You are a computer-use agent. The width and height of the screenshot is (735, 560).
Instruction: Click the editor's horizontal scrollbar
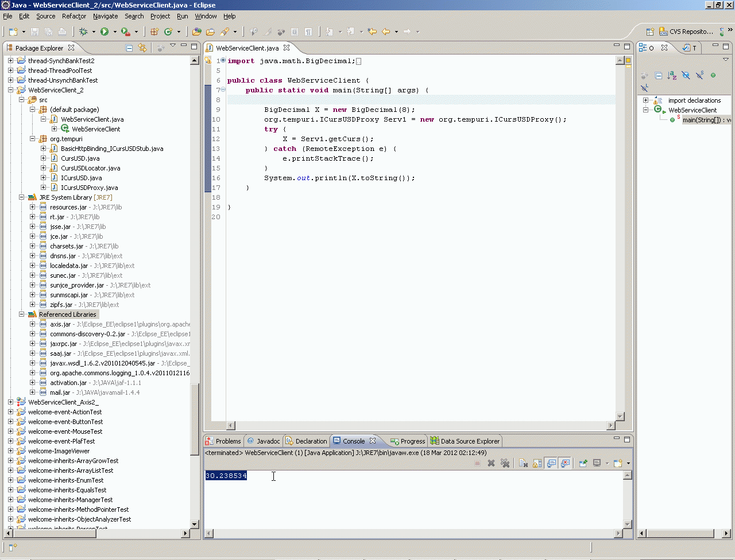coord(420,426)
